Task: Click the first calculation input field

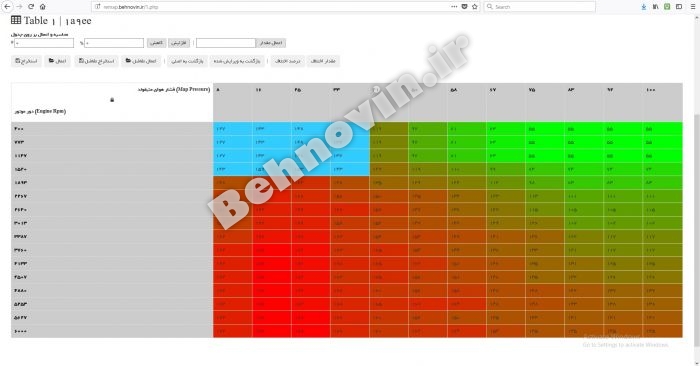Action: [44, 43]
